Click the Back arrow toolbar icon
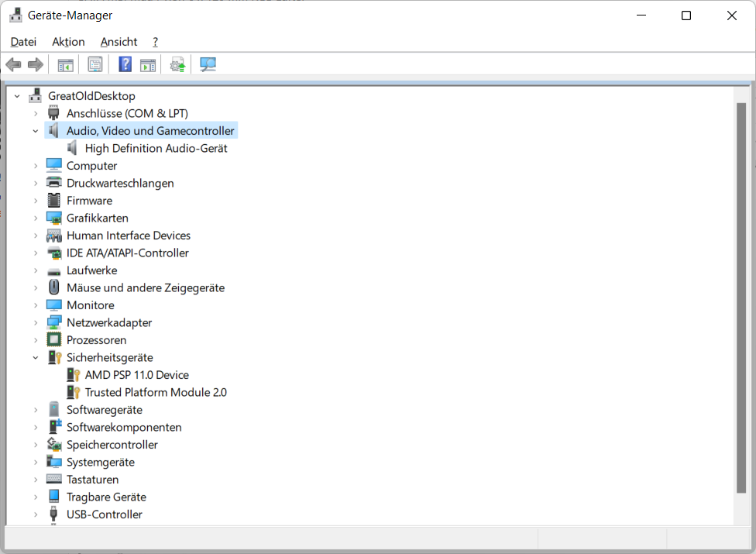Viewport: 756px width, 554px height. click(13, 64)
